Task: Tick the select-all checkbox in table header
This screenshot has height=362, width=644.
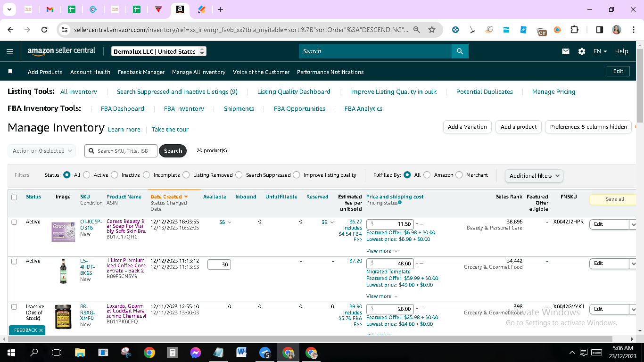Action: [x=14, y=197]
